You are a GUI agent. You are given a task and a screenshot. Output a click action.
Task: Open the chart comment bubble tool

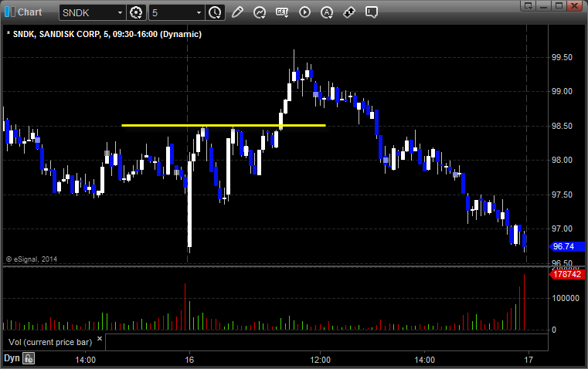(x=371, y=12)
